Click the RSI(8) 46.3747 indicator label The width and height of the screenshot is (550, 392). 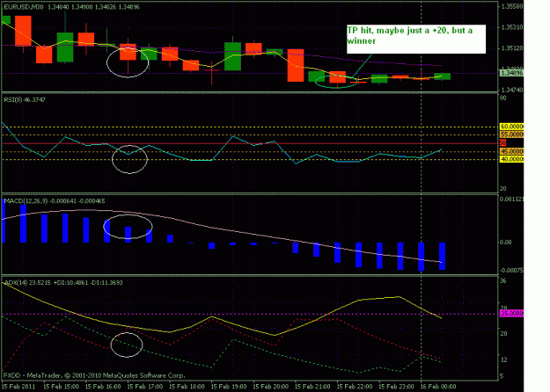point(25,100)
